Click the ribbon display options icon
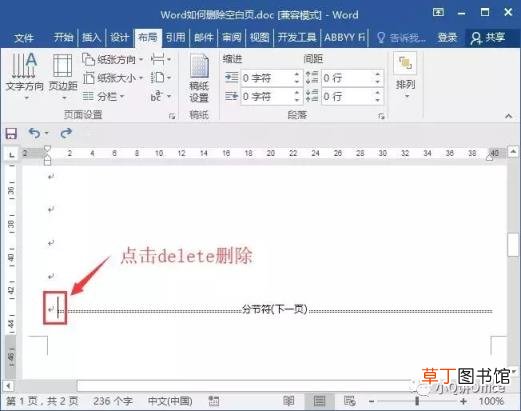This screenshot has width=521, height=411. click(x=438, y=13)
